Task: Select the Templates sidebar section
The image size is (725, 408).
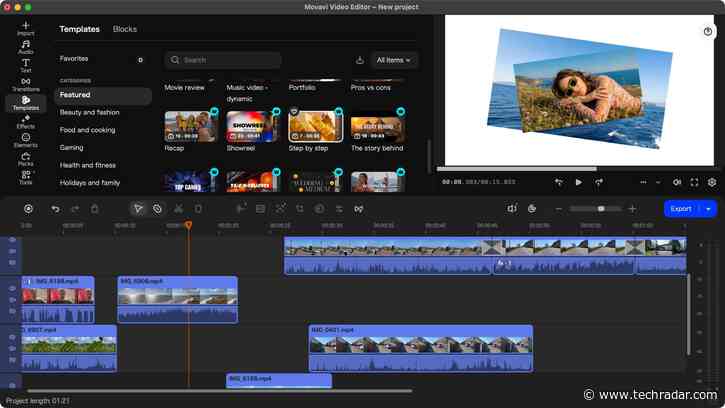Action: click(25, 103)
